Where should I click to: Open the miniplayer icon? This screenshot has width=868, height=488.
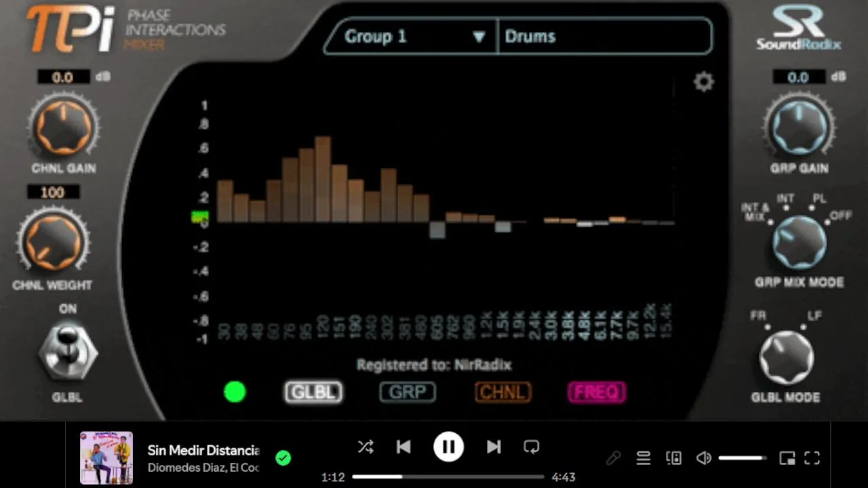click(x=787, y=458)
